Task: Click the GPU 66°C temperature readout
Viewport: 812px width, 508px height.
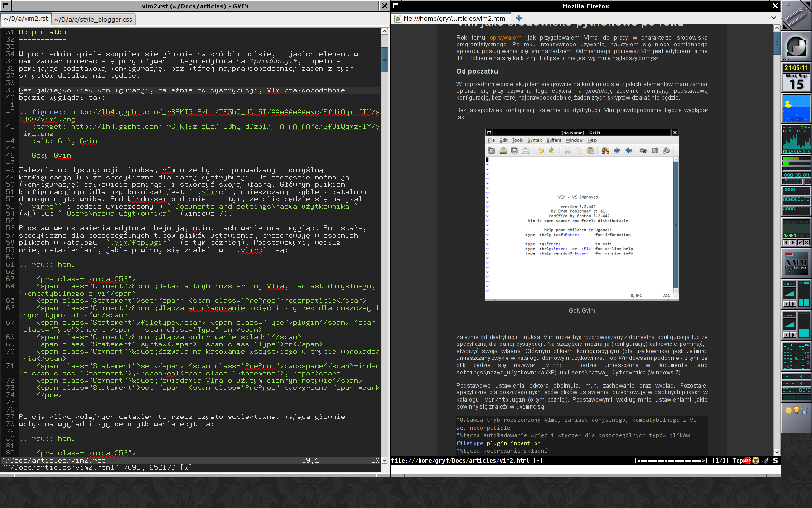Action: click(x=796, y=390)
